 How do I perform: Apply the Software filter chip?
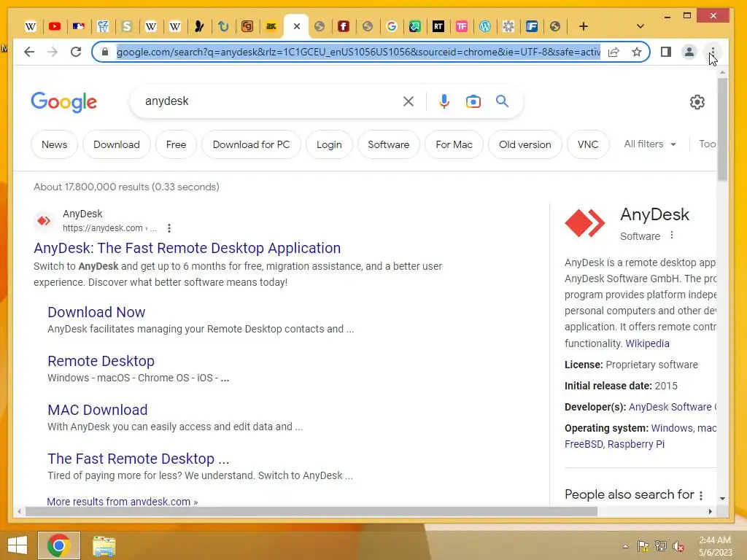coord(388,144)
